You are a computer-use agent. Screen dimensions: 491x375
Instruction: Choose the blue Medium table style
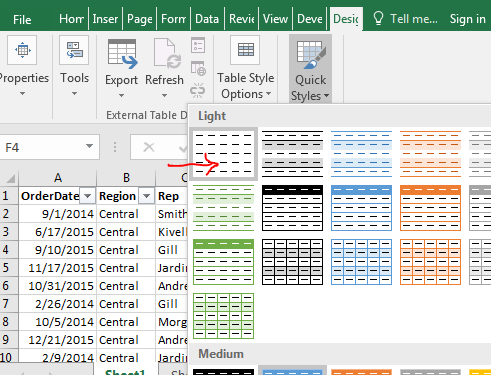(x=292, y=371)
